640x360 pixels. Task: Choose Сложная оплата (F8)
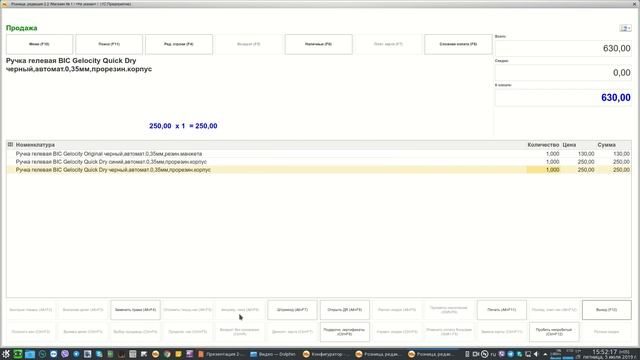pyautogui.click(x=458, y=44)
